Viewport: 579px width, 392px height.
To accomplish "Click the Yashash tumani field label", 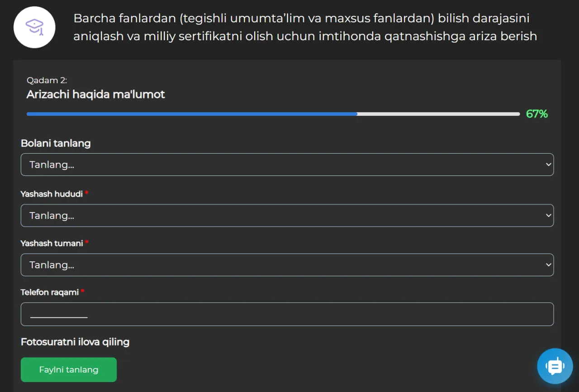I will point(52,243).
